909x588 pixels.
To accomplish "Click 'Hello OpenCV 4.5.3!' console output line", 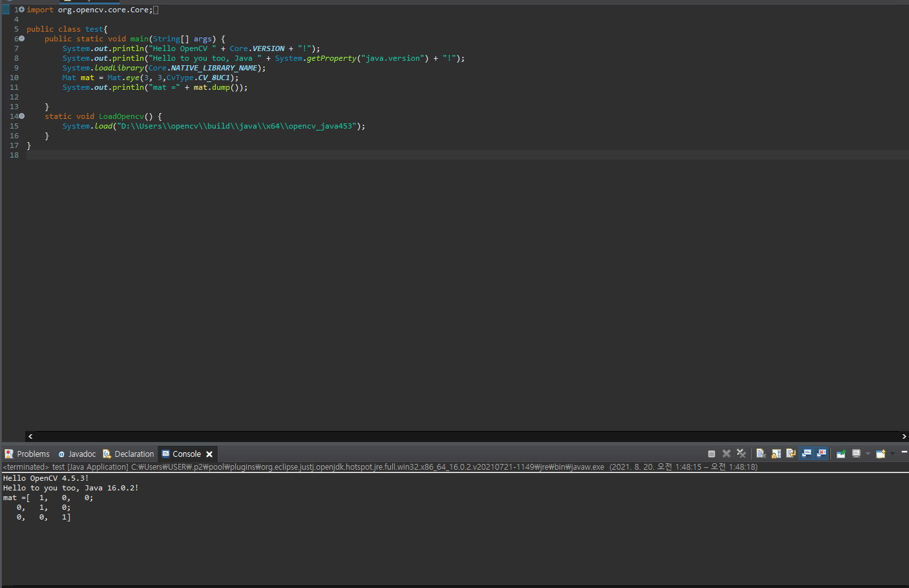I will point(46,478).
